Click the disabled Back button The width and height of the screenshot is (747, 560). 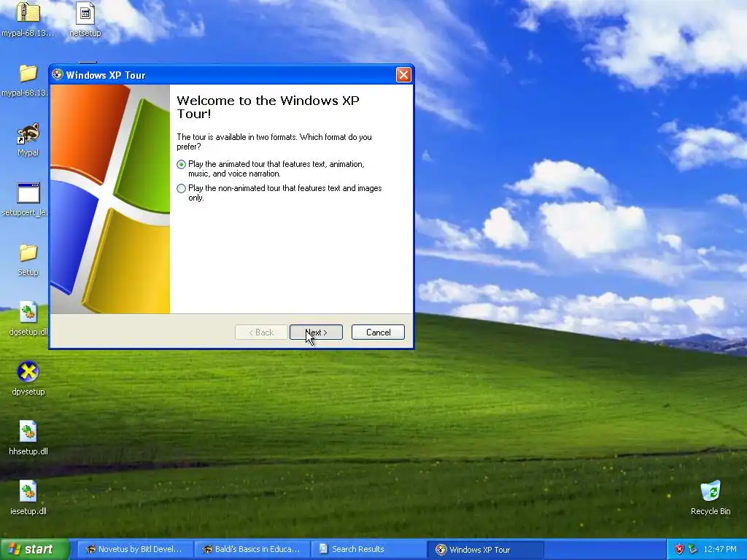pos(261,332)
